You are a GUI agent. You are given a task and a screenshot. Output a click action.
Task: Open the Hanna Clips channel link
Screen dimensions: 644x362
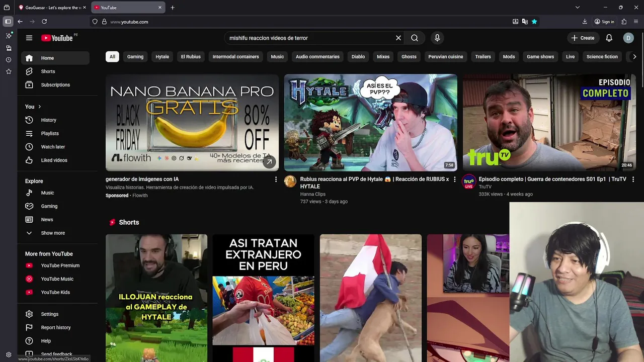click(313, 194)
